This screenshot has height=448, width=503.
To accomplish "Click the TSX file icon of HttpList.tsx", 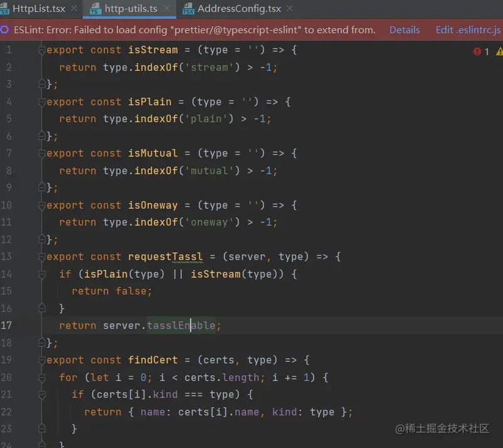I will point(5,9).
